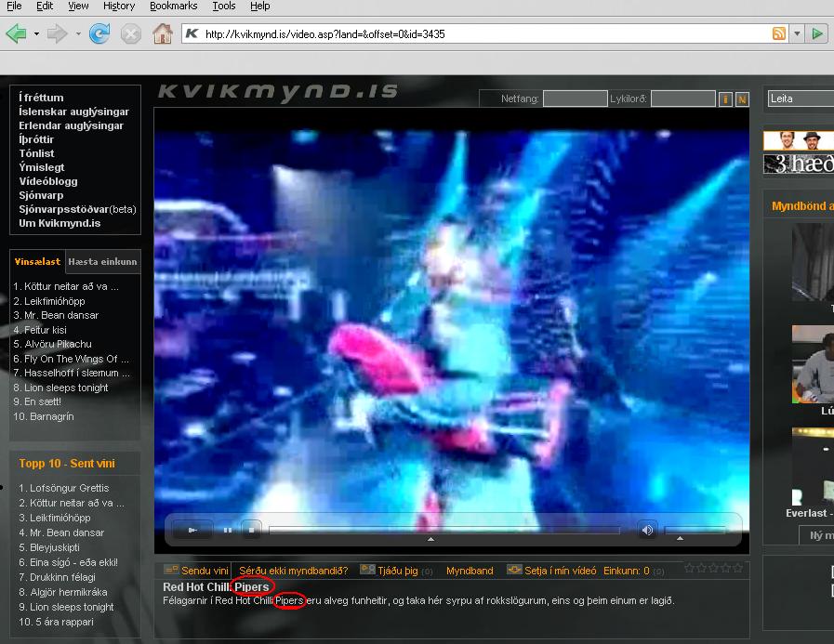The image size is (834, 644).
Task: Open the Bookmarks menu
Action: tap(173, 6)
